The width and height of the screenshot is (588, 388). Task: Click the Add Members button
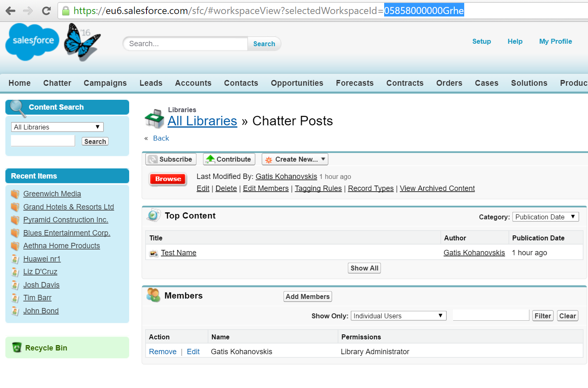[308, 296]
